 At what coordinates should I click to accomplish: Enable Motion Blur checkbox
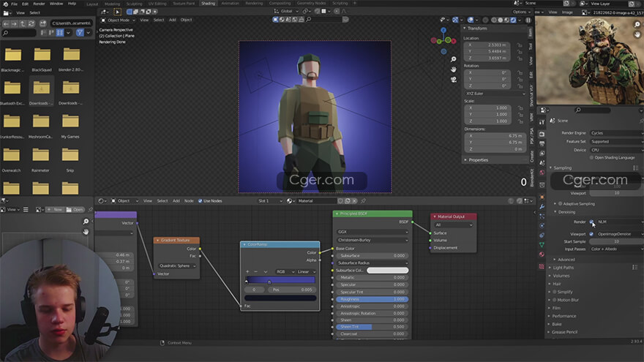(x=555, y=300)
